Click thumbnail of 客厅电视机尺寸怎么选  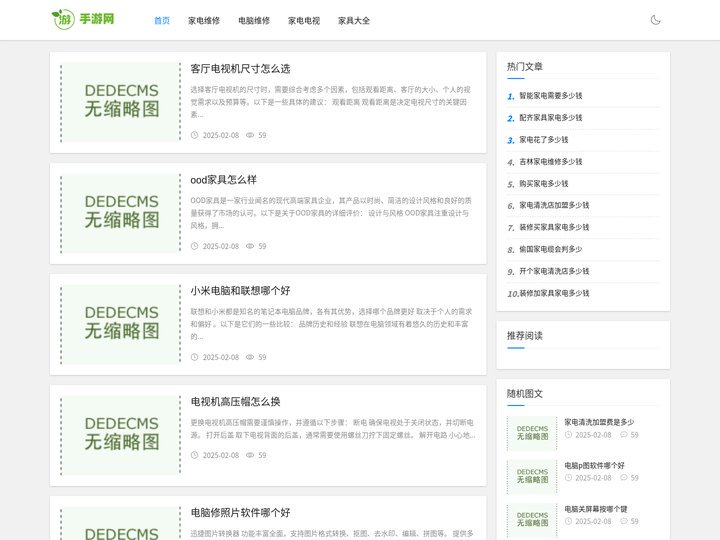pos(121,102)
